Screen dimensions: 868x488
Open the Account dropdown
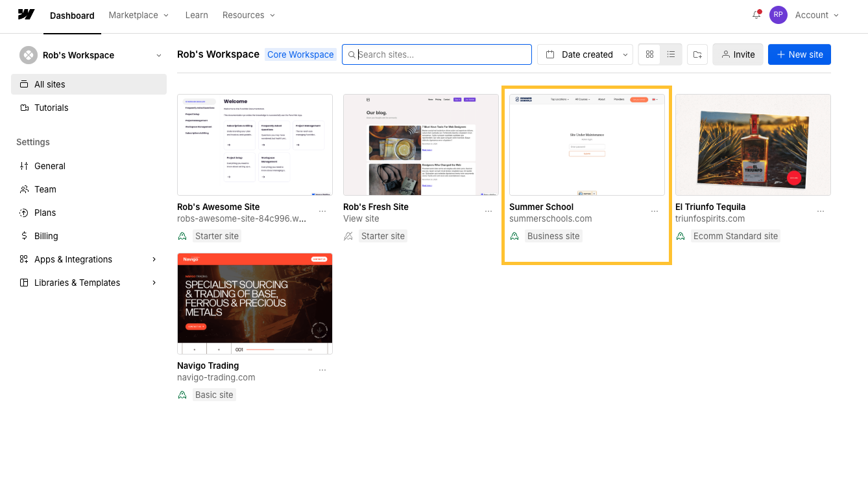817,15
